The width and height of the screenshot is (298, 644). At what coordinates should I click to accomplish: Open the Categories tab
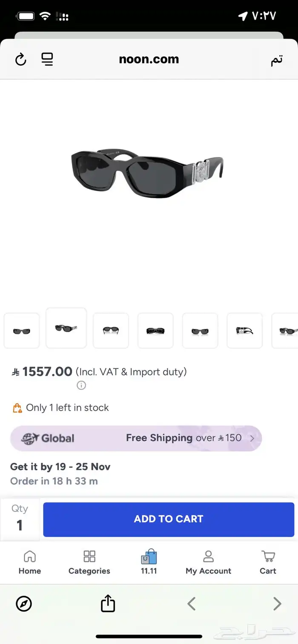coord(89,562)
